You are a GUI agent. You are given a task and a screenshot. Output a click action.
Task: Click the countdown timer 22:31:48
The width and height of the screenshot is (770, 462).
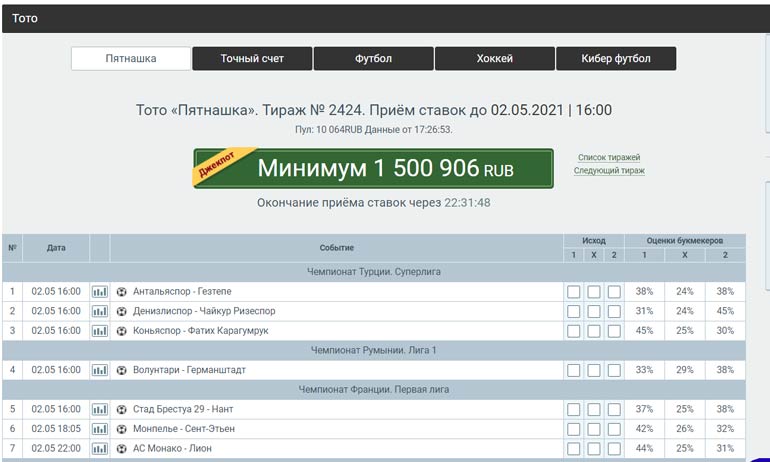467,203
